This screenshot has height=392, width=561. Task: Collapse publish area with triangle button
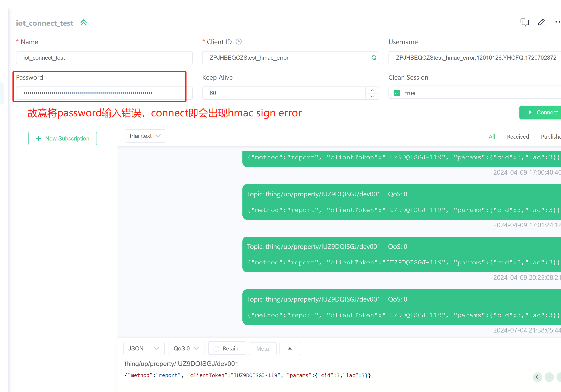pyautogui.click(x=289, y=349)
